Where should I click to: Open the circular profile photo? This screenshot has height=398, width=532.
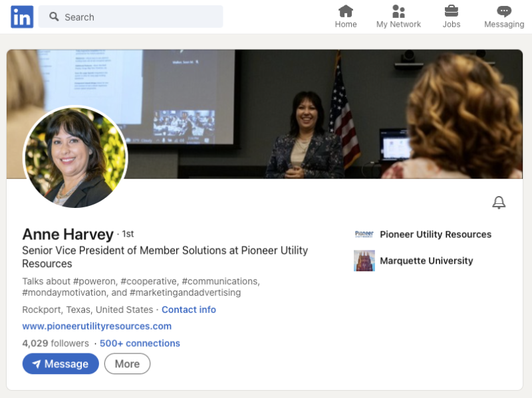coord(75,157)
